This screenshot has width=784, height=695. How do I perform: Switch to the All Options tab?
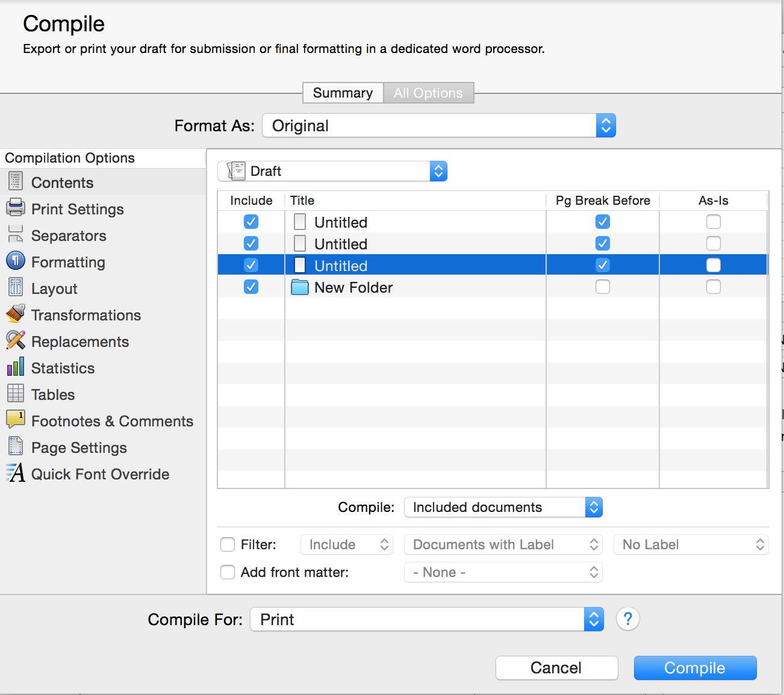(428, 93)
